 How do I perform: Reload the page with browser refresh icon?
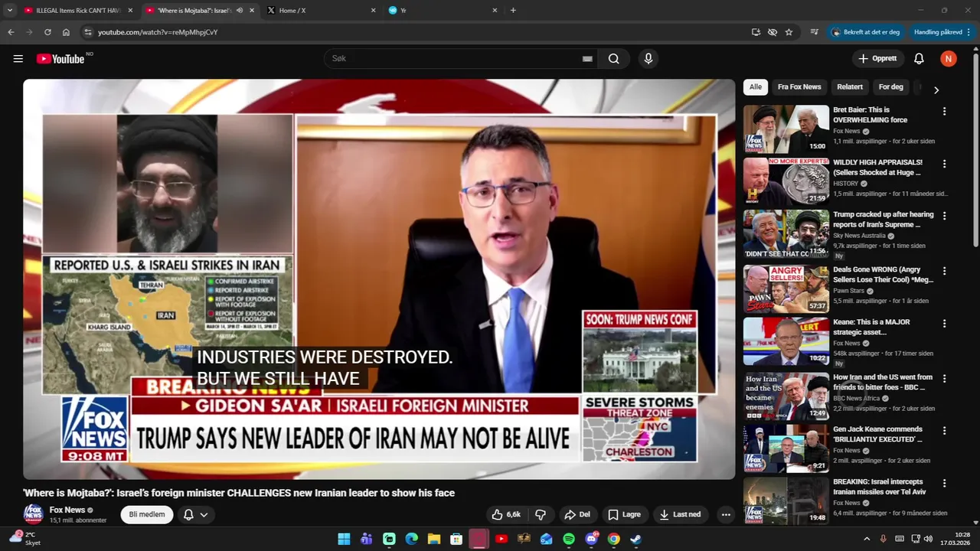[x=47, y=32]
